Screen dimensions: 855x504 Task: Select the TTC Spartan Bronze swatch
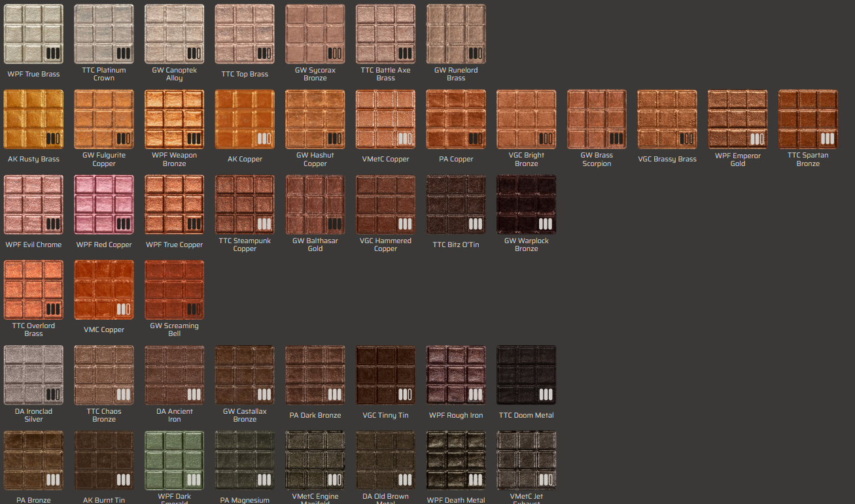coord(809,120)
